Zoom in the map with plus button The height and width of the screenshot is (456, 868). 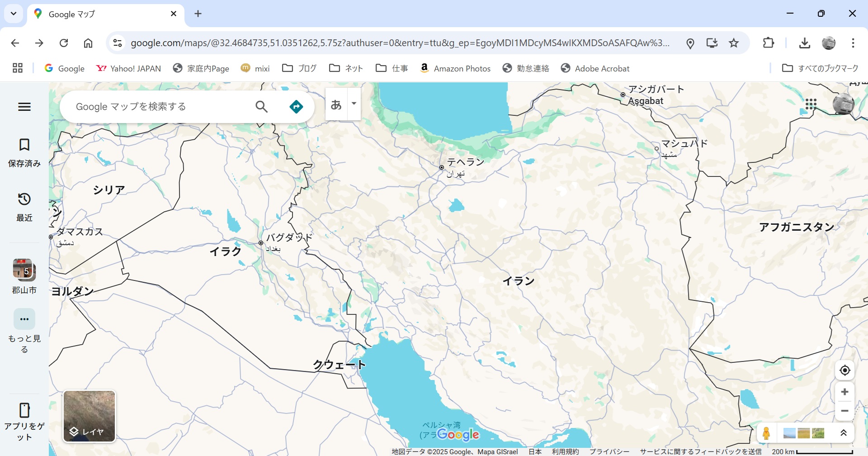[x=844, y=392]
